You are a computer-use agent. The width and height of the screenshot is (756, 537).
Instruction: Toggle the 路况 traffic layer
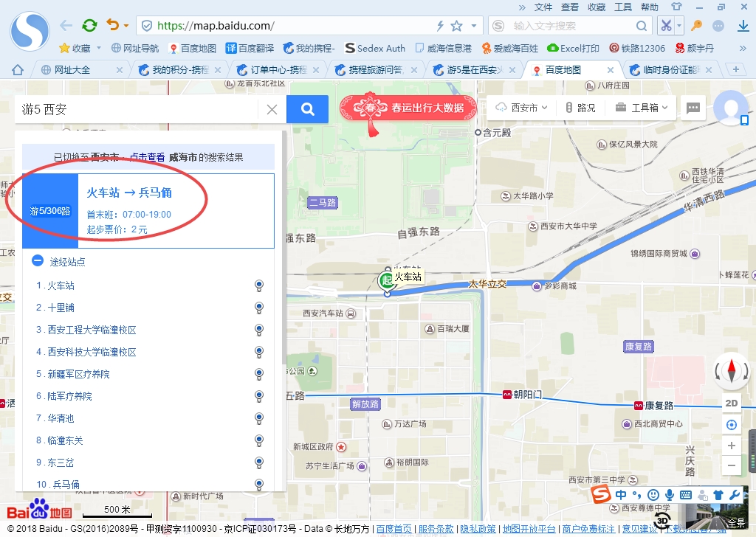coord(580,108)
